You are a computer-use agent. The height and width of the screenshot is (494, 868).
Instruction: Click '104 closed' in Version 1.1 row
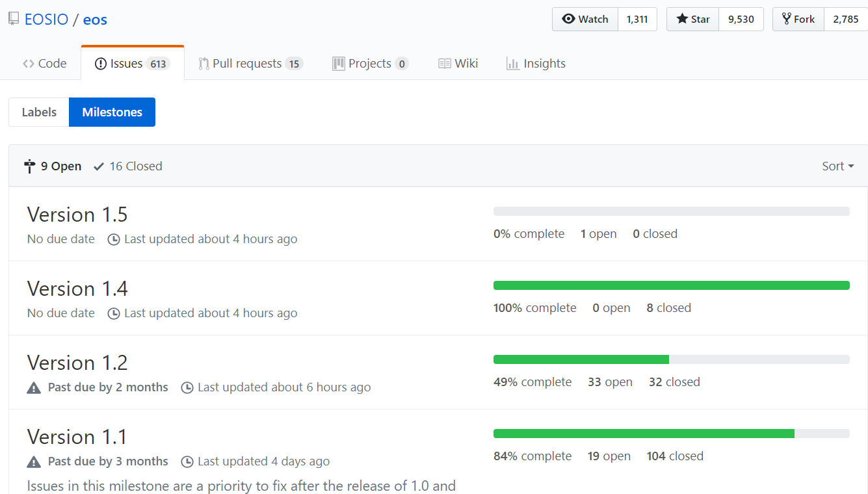point(676,456)
